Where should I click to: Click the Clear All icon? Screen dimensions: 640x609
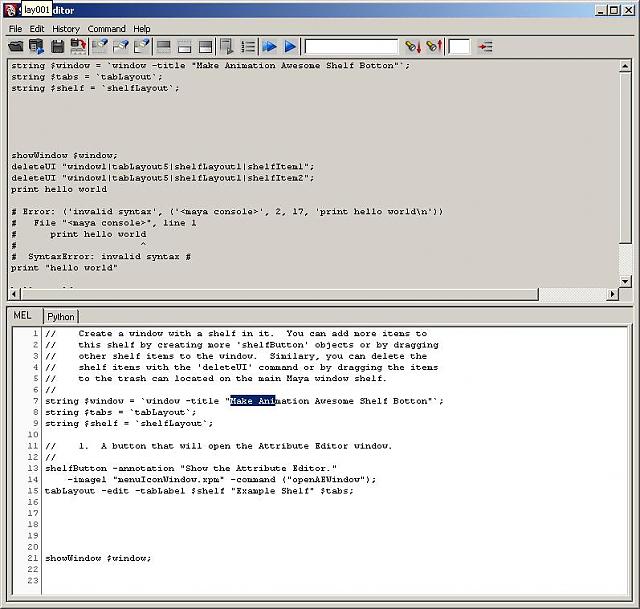pos(141,46)
